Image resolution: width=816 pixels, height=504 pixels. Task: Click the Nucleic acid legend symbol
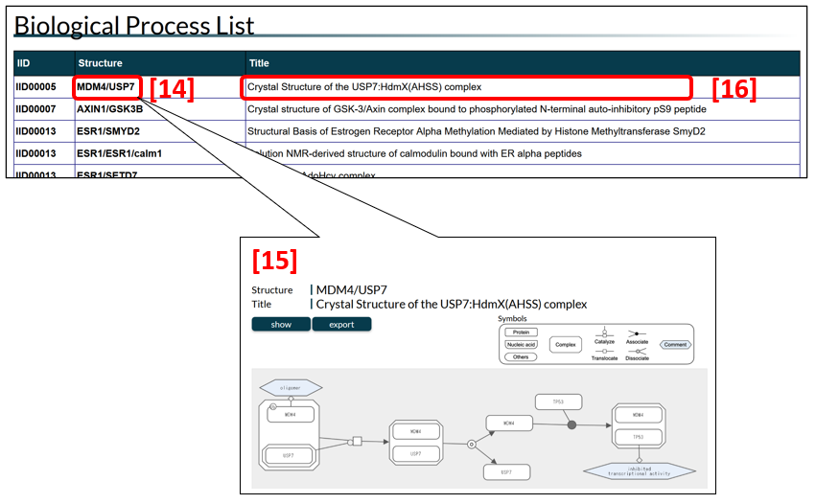(521, 344)
